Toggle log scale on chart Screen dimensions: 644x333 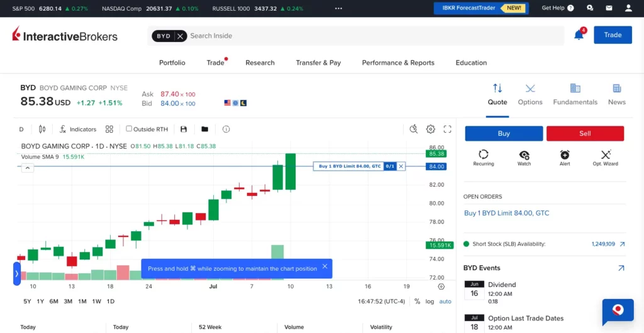[430, 302]
